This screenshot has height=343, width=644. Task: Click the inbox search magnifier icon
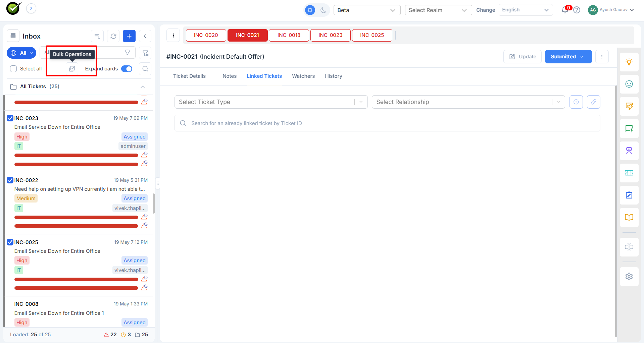click(x=145, y=69)
